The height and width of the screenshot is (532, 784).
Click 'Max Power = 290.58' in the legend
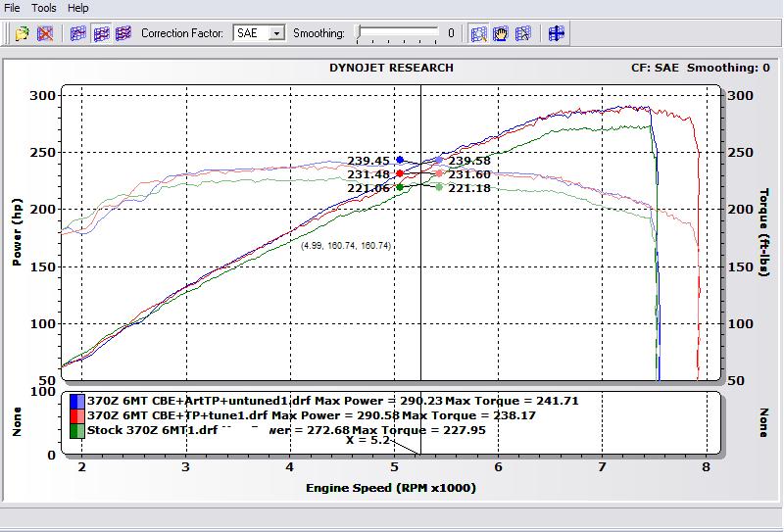[335, 416]
